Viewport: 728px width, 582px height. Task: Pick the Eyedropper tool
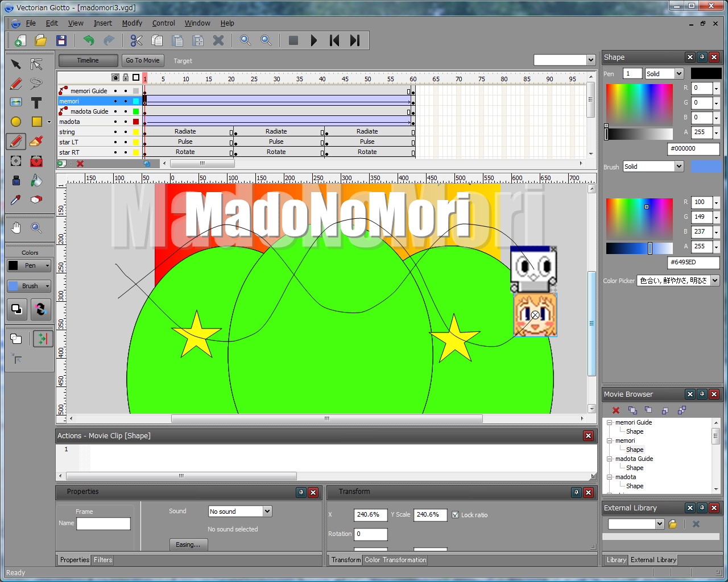[x=16, y=199]
